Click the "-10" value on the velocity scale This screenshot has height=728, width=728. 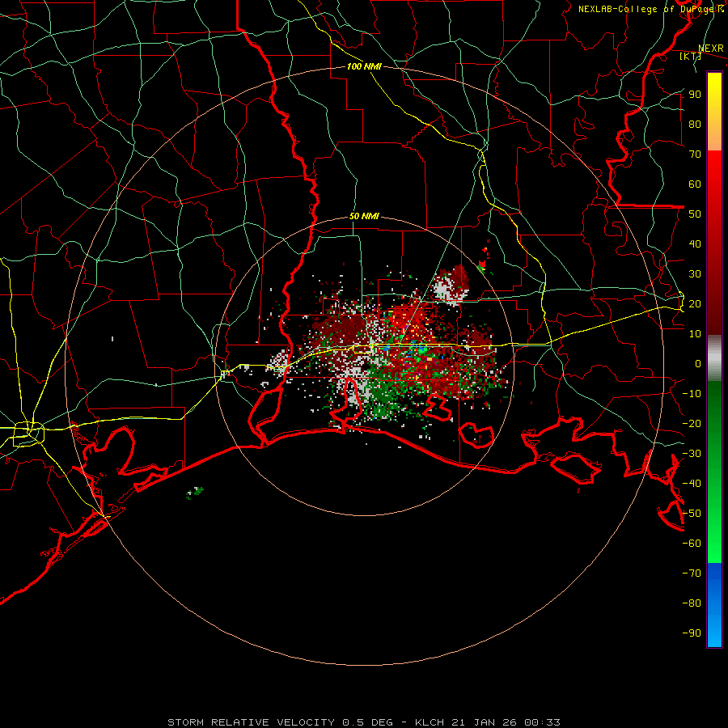pyautogui.click(x=692, y=394)
